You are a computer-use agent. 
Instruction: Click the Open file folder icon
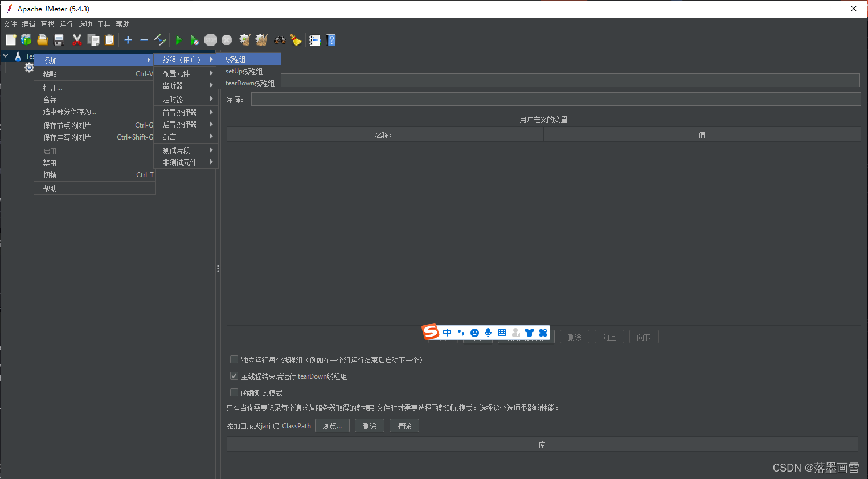(43, 40)
